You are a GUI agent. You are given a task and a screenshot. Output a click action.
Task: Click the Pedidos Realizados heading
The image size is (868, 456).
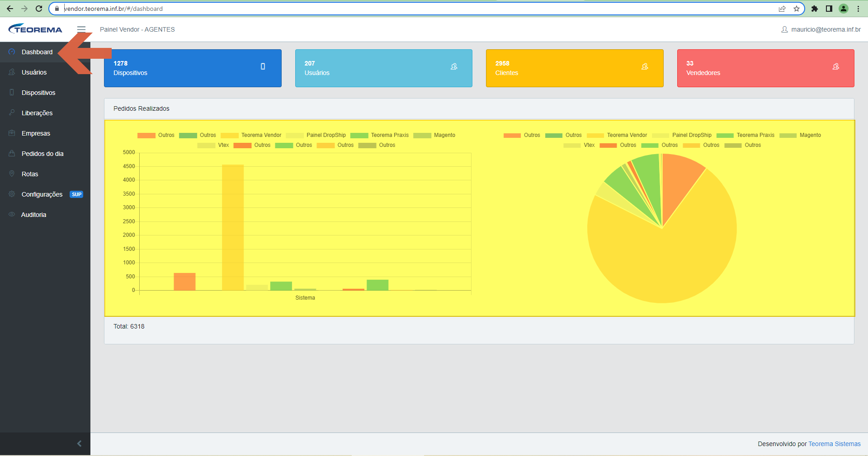click(142, 108)
